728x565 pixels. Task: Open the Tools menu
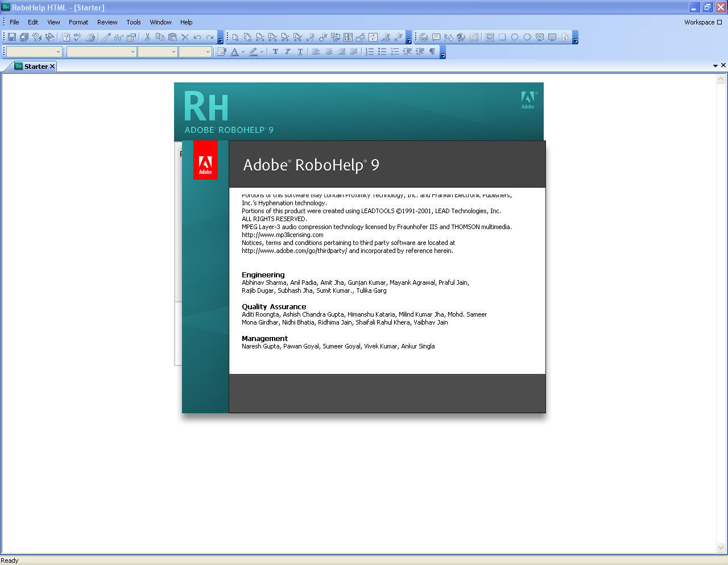[134, 22]
